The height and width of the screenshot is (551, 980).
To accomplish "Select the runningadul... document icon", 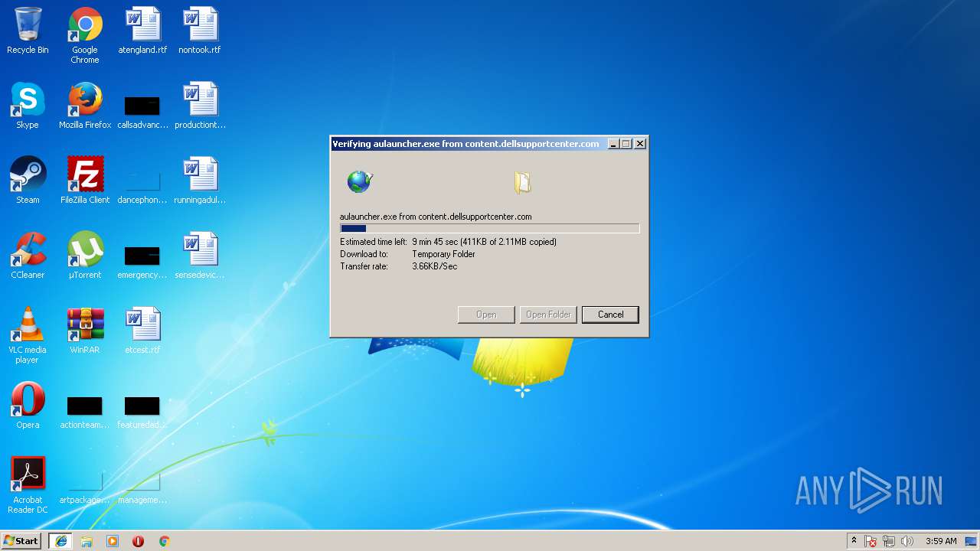I will [200, 181].
